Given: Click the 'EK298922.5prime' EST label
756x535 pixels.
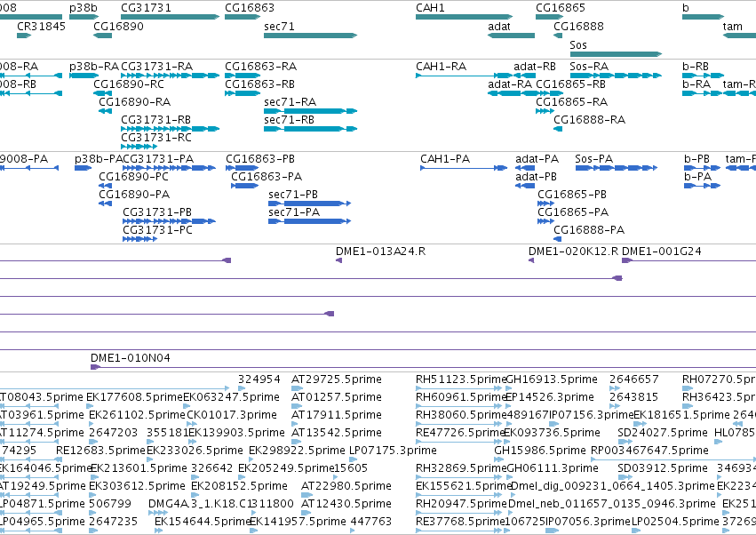Looking at the screenshot, I should [x=297, y=451].
